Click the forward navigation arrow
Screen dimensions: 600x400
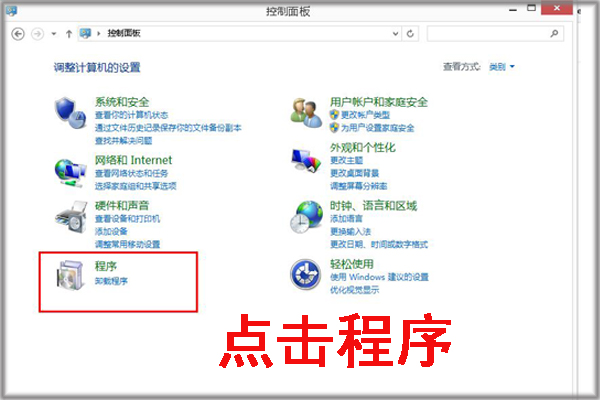click(37, 34)
